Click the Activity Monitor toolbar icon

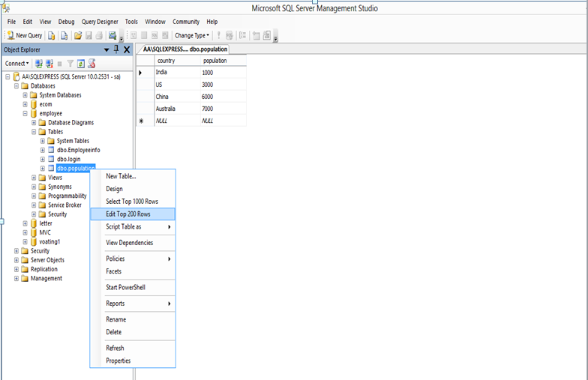click(112, 36)
